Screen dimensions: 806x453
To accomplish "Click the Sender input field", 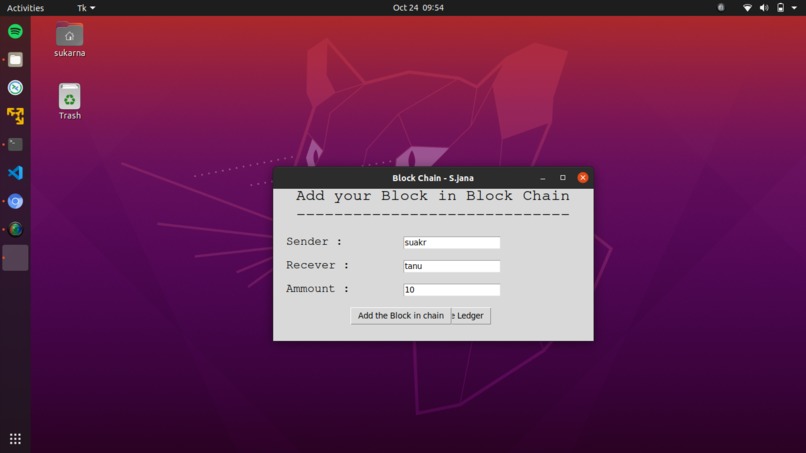I will (451, 242).
